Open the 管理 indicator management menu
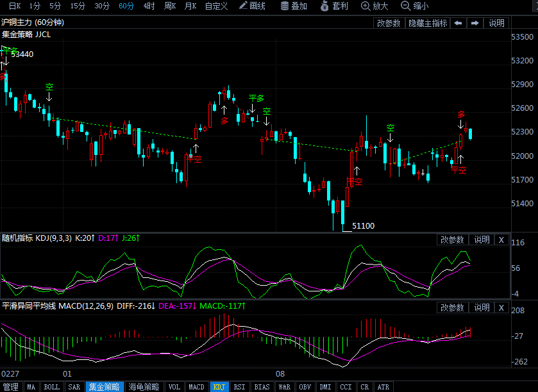Image resolution: width=538 pixels, height=392 pixels. tap(11, 387)
